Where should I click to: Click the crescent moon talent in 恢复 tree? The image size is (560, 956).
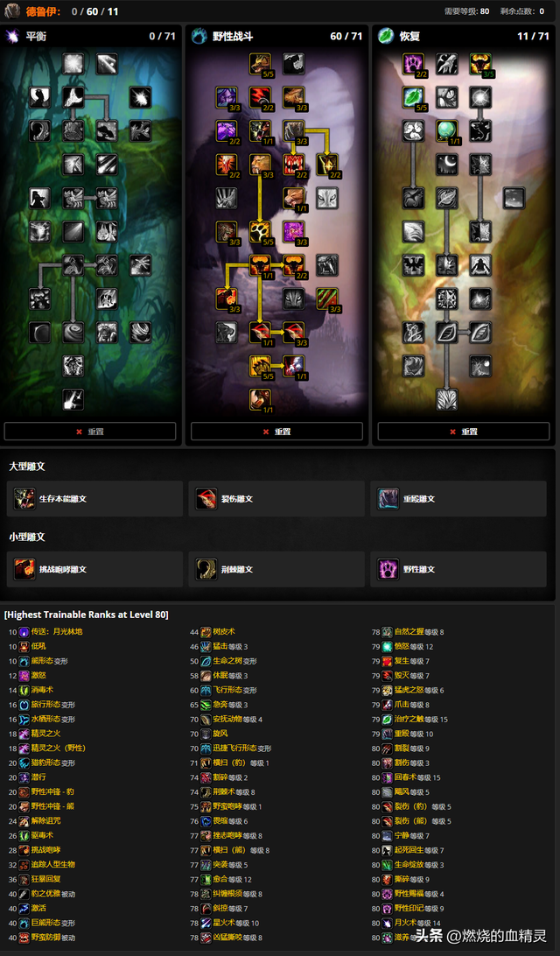446,165
